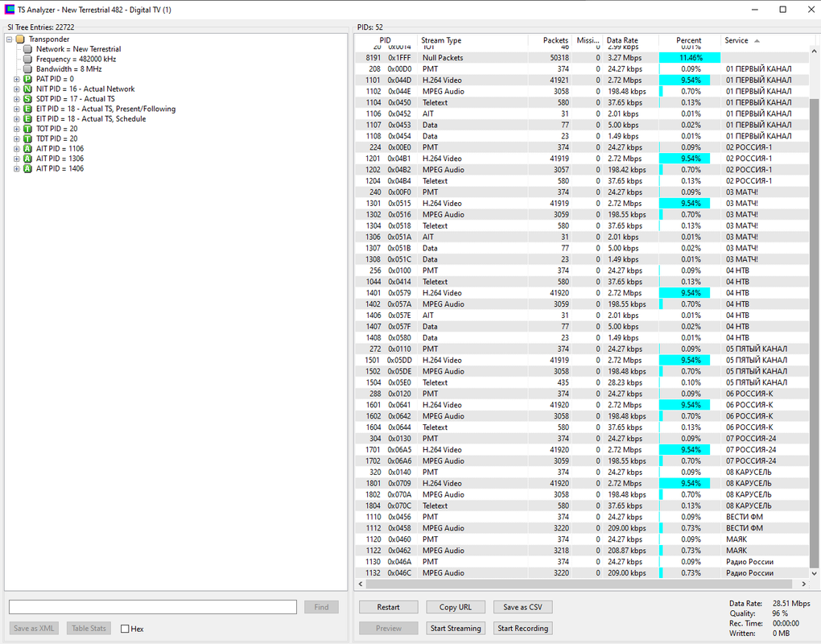Click the Restart button
The height and width of the screenshot is (644, 821).
click(389, 607)
